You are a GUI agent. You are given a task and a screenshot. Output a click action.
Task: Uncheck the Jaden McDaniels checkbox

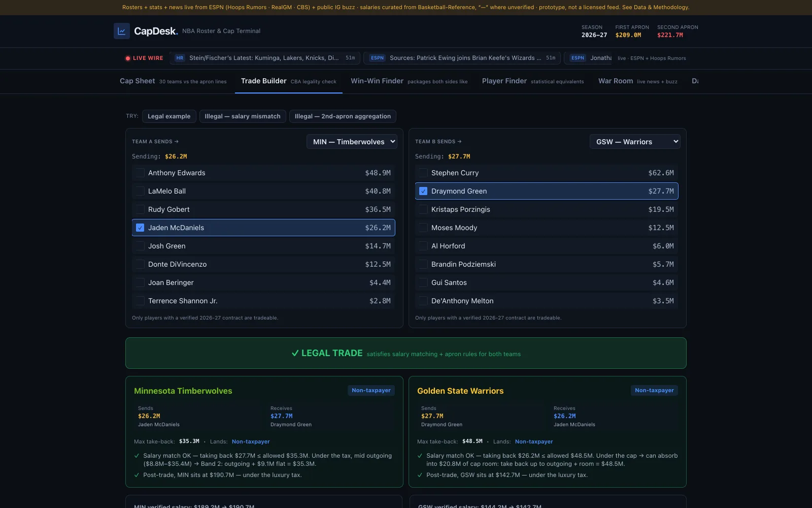(140, 228)
